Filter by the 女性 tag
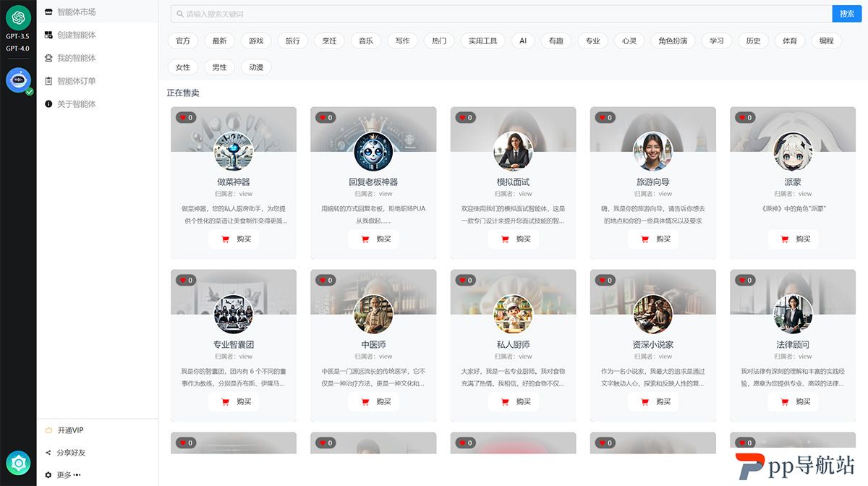868x486 pixels. 183,67
